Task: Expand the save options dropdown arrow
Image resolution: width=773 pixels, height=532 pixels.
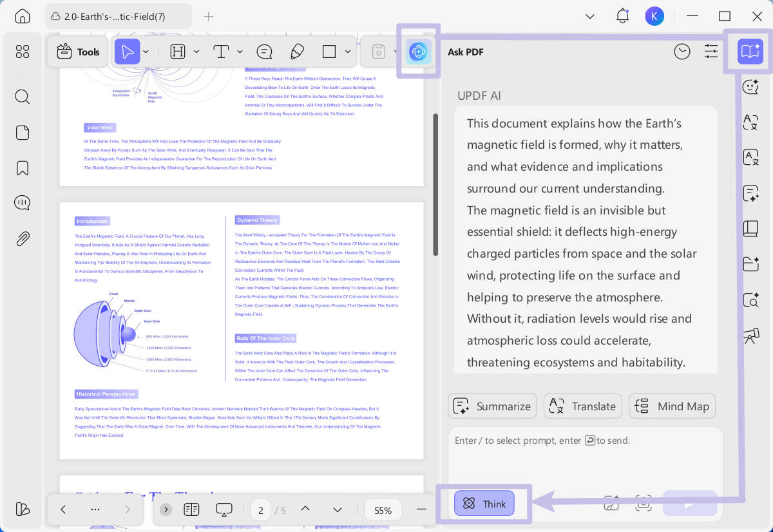Action: 396,52
